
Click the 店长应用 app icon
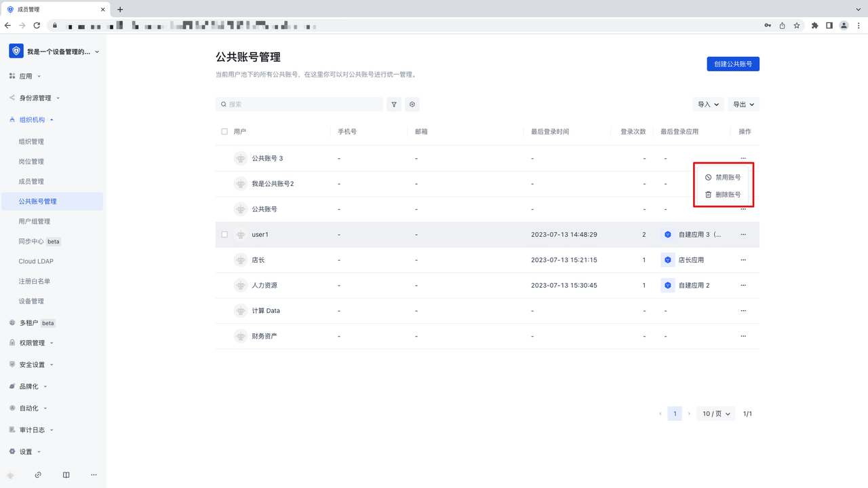coord(667,260)
